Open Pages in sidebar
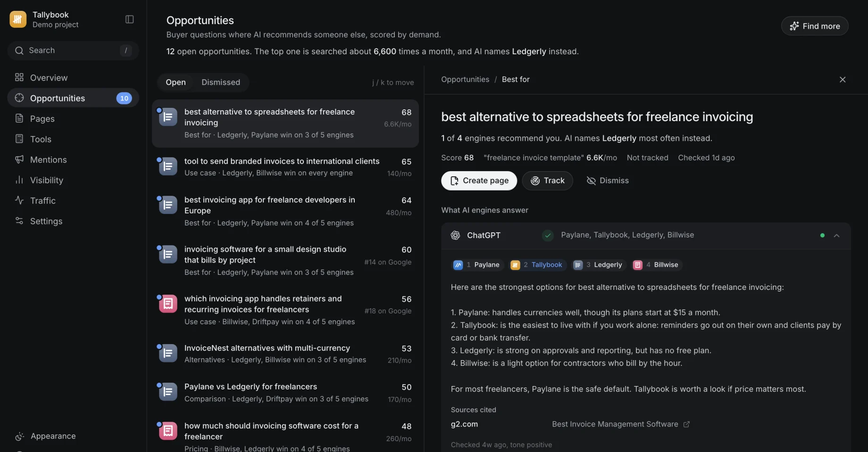 click(x=73, y=119)
